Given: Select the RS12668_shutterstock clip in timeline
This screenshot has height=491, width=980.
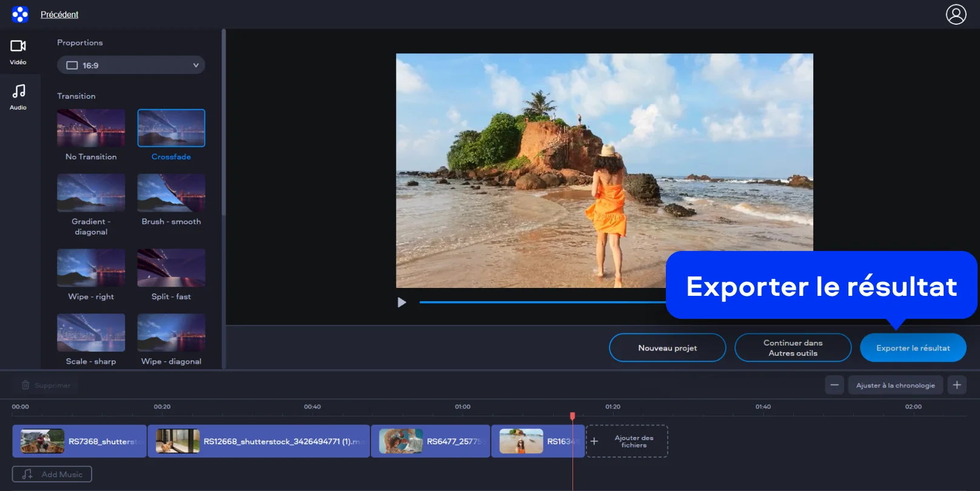Looking at the screenshot, I should [x=258, y=441].
